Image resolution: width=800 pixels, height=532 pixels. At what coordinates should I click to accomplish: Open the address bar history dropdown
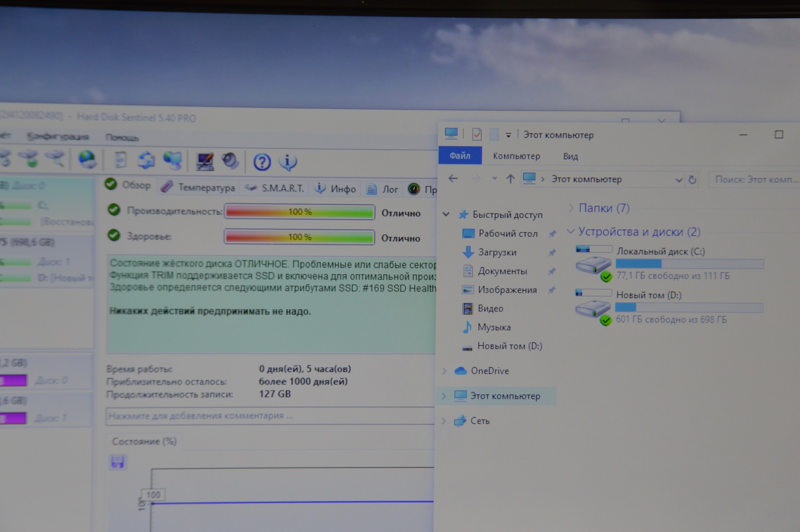[679, 180]
